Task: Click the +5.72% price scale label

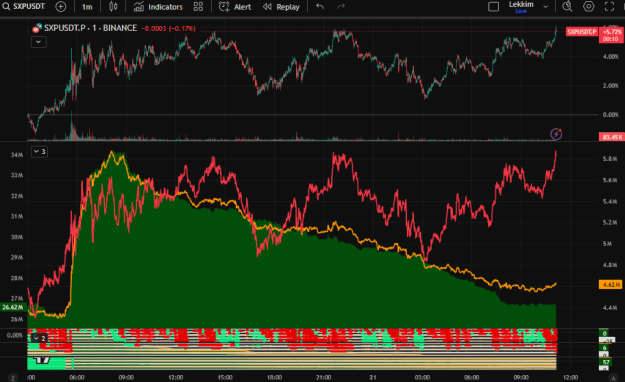Action: pos(611,32)
